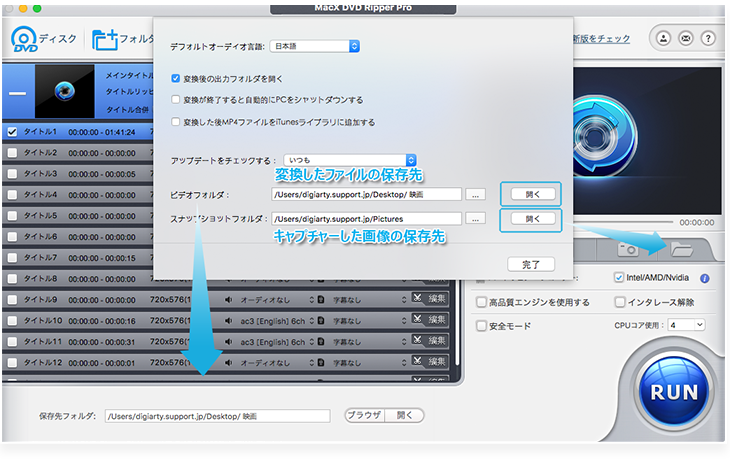Open 字幕なし subtitle dropdown for タイトル9
730x460 pixels.
point(370,300)
